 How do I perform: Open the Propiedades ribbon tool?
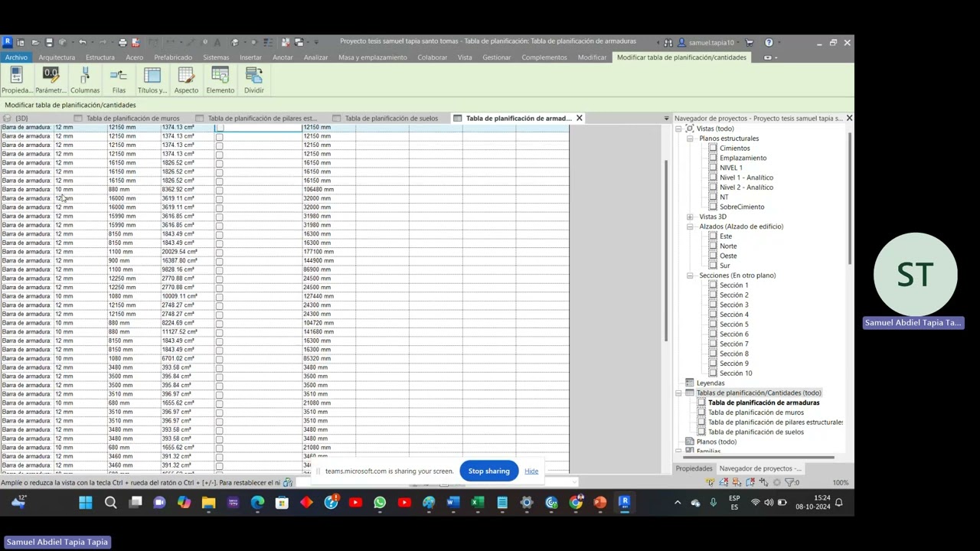pyautogui.click(x=16, y=80)
